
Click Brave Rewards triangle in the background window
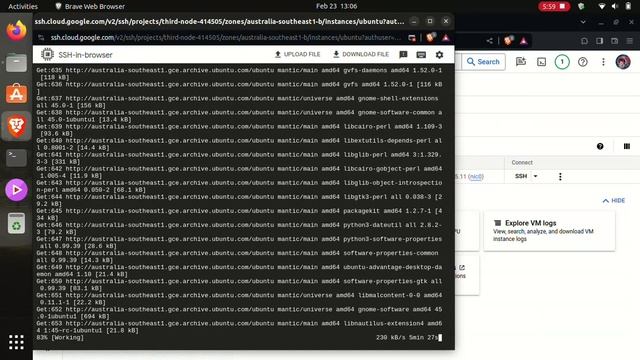pos(524,40)
